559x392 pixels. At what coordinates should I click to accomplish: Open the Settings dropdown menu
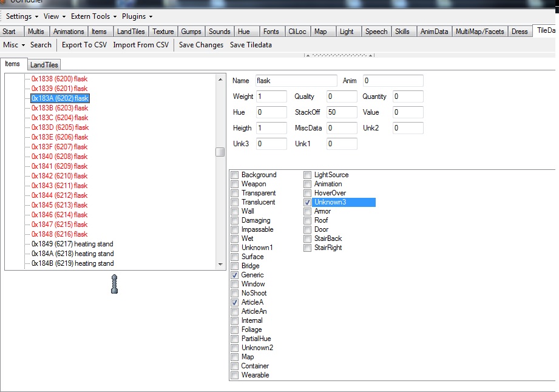point(22,16)
